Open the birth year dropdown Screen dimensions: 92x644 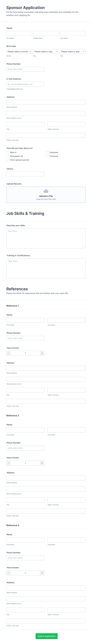(73, 51)
